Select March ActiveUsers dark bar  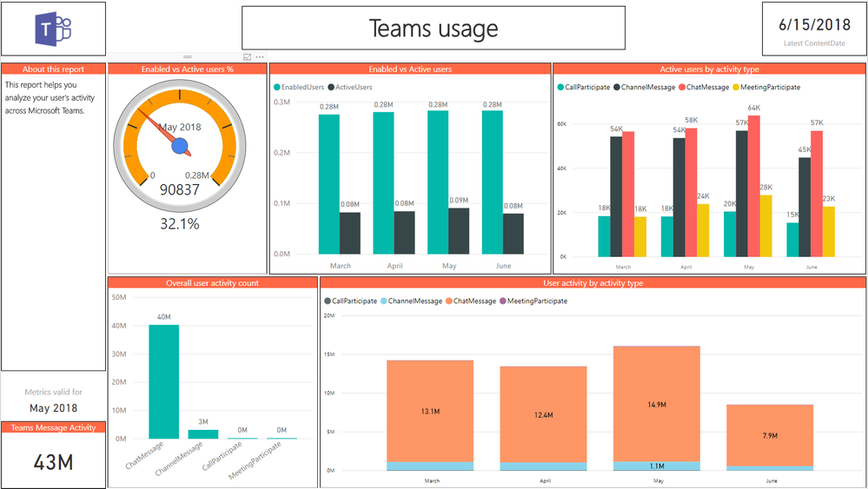pos(350,234)
